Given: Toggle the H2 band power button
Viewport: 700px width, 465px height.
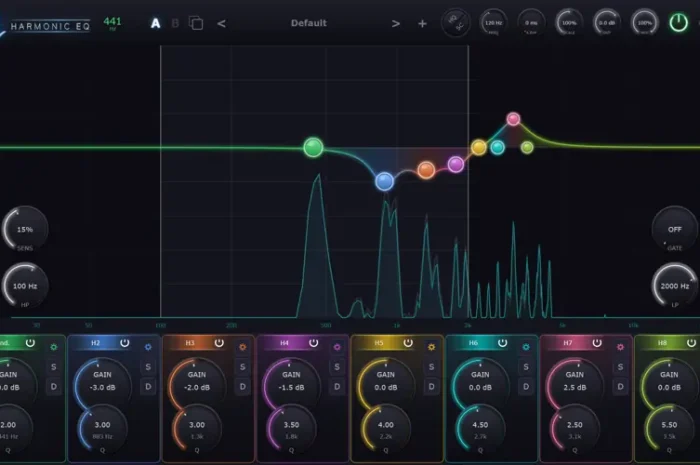Looking at the screenshot, I should (125, 343).
